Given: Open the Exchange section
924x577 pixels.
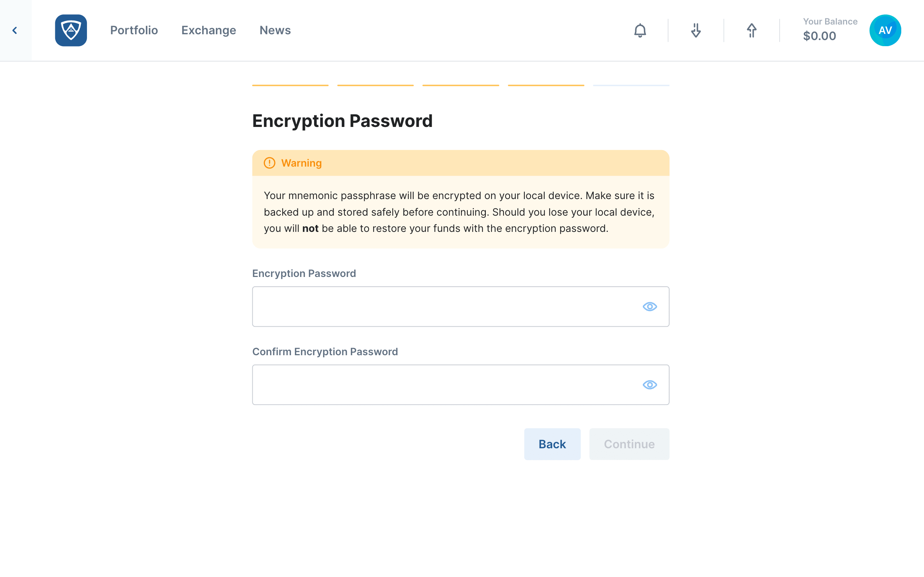Looking at the screenshot, I should point(209,30).
